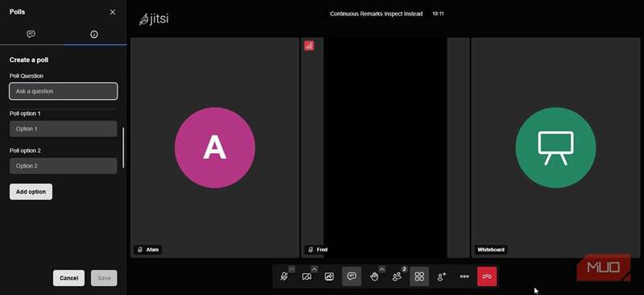
Task: Open the participants list button
Action: coord(397,276)
